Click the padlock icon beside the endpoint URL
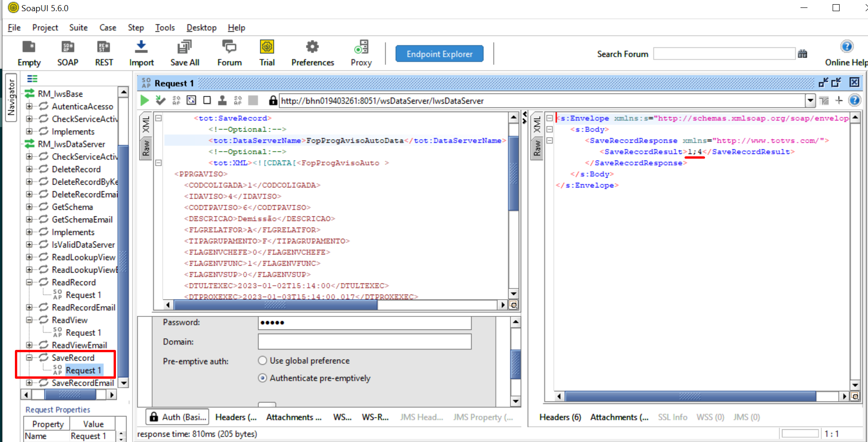 pos(273,100)
